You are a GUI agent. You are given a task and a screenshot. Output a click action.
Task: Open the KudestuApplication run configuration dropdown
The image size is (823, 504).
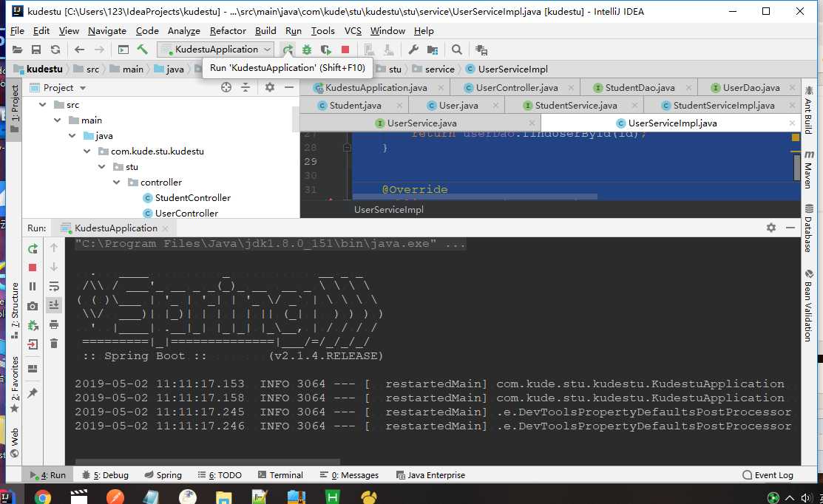point(216,50)
